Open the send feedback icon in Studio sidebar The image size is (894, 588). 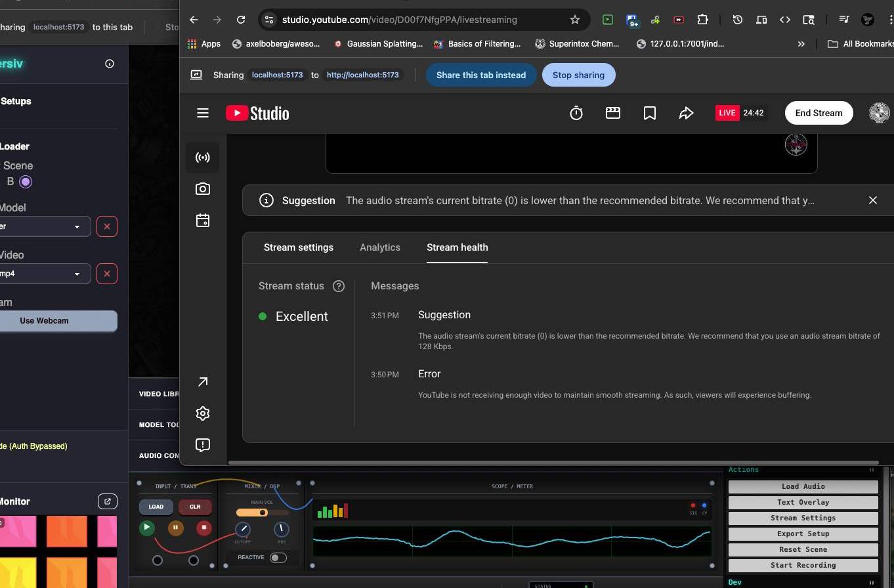coord(203,445)
